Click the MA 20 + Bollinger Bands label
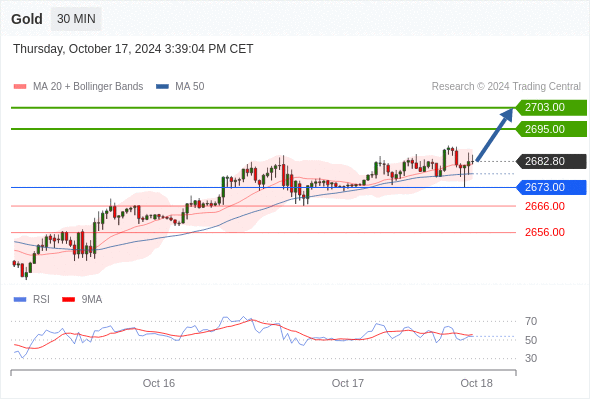 pyautogui.click(x=88, y=87)
